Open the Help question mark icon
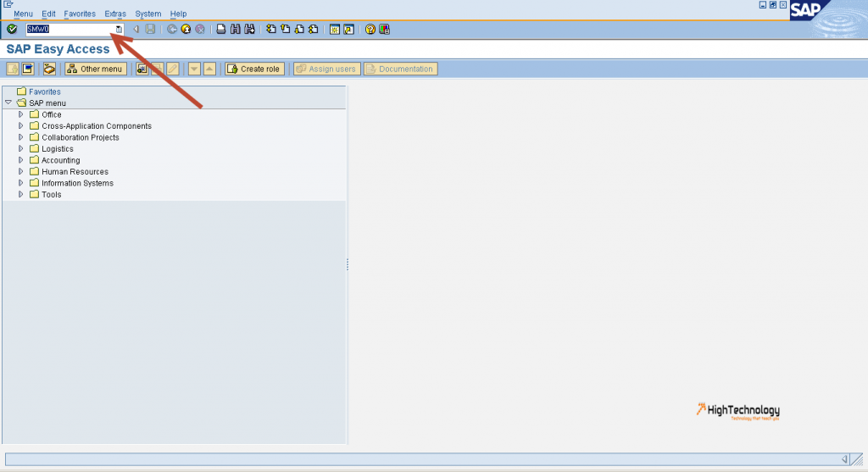868x472 pixels. pyautogui.click(x=370, y=30)
